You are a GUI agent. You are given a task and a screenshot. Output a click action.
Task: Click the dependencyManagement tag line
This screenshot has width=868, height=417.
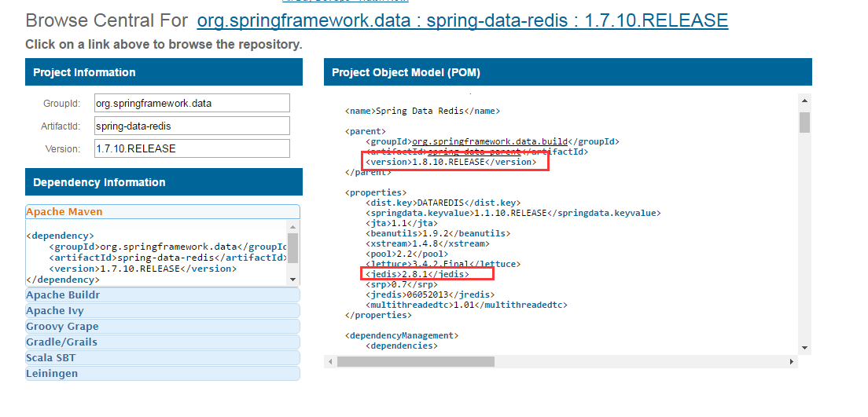pyautogui.click(x=402, y=335)
